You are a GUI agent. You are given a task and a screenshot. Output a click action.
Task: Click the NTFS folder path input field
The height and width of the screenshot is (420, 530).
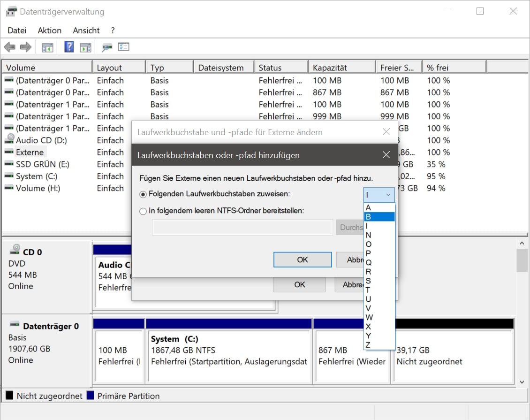point(242,227)
